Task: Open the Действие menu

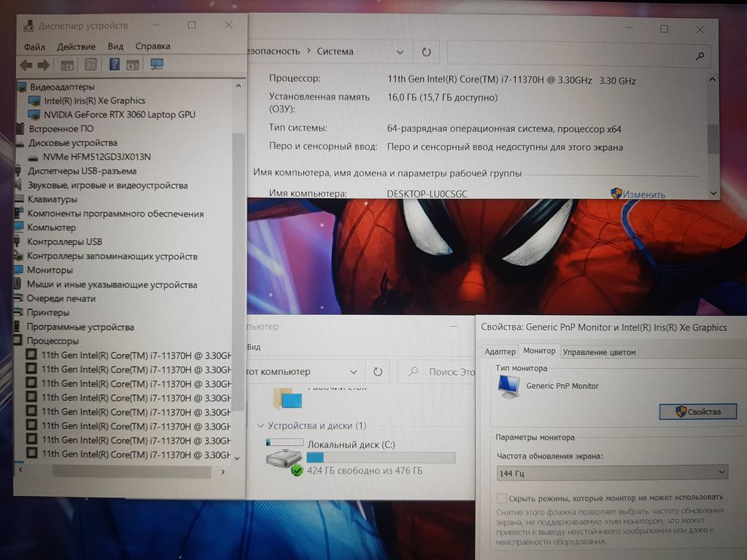Action: 76,47
